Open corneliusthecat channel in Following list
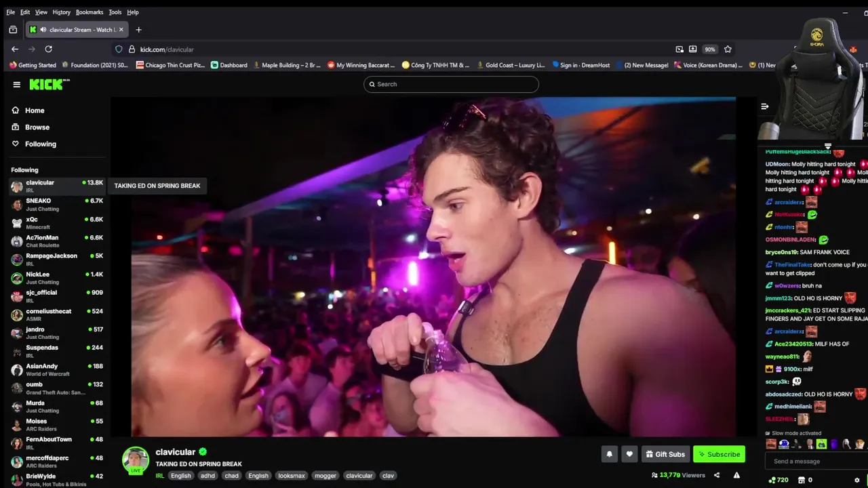 click(57, 314)
